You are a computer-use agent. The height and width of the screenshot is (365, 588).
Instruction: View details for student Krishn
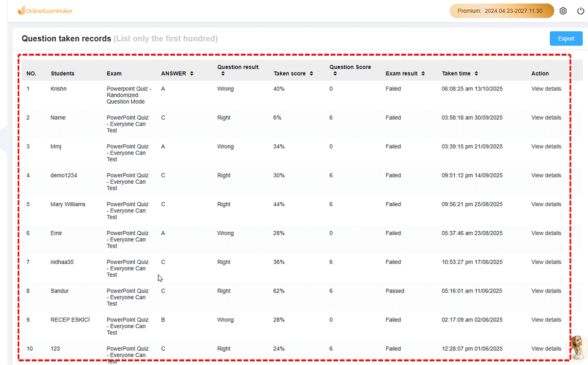point(546,89)
